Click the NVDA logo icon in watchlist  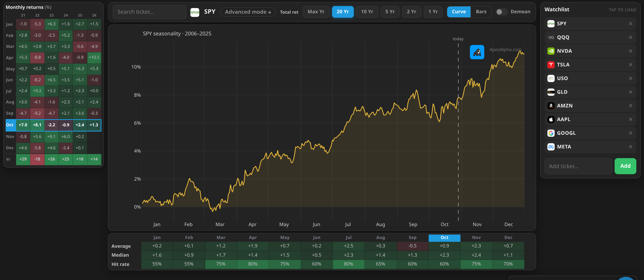pos(551,51)
